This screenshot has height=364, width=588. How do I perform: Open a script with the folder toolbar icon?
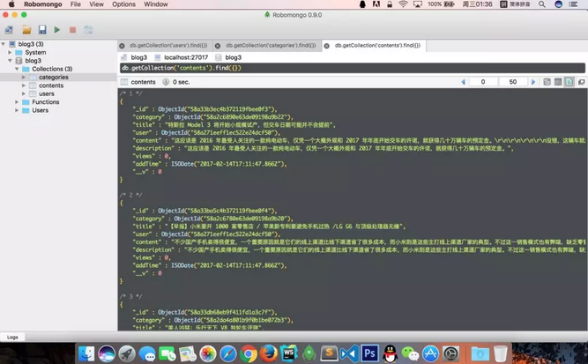[x=26, y=30]
